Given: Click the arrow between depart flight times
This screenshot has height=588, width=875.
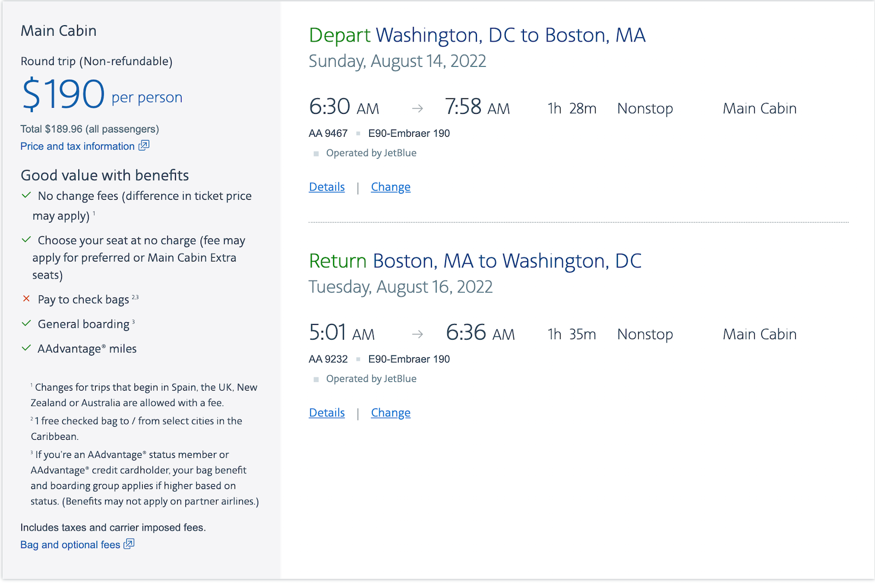Looking at the screenshot, I should (418, 108).
